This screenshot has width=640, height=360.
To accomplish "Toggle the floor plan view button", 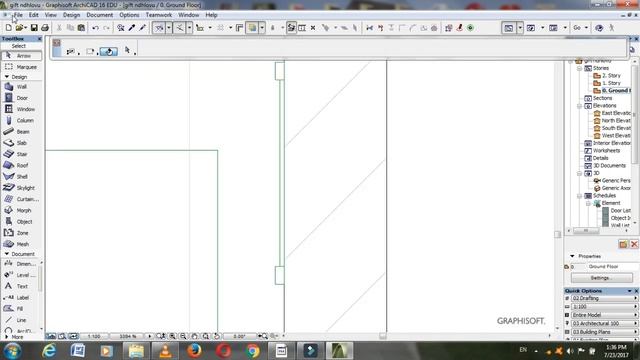I will 509,28.
